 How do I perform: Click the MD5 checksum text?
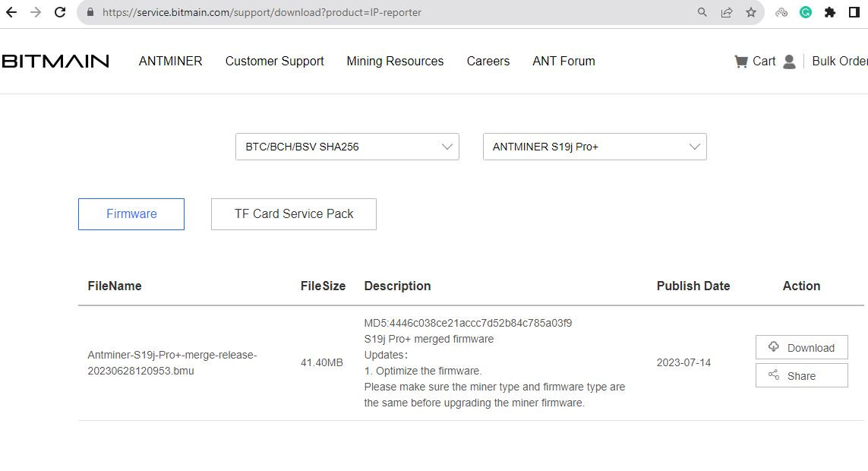click(x=468, y=323)
